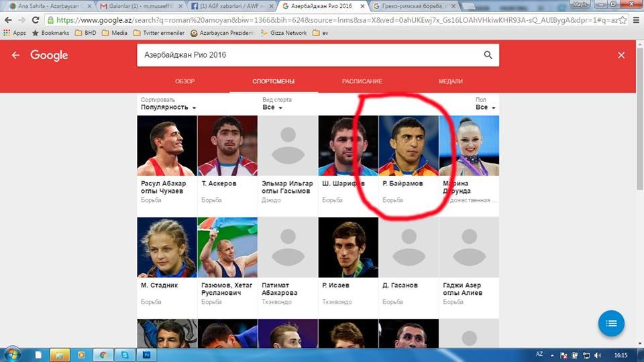Open Tvitter ermeniler bookmarks folder
This screenshot has width=644, height=362.
(x=159, y=33)
